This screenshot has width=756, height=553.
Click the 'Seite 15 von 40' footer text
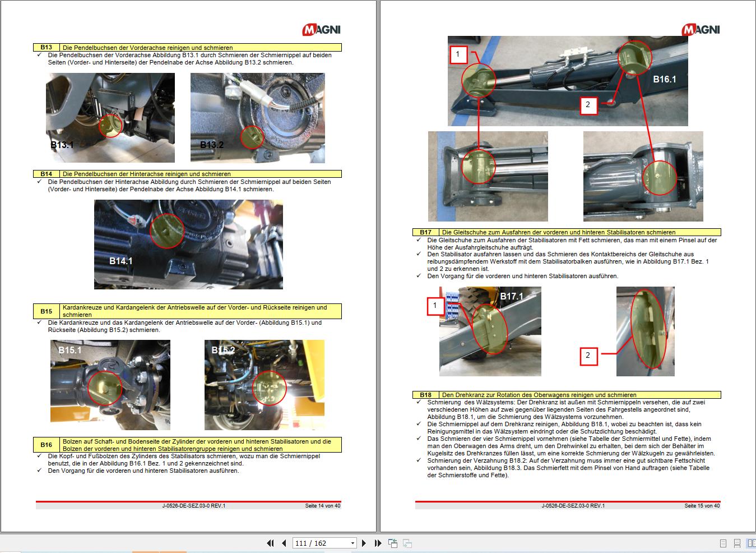[702, 506]
